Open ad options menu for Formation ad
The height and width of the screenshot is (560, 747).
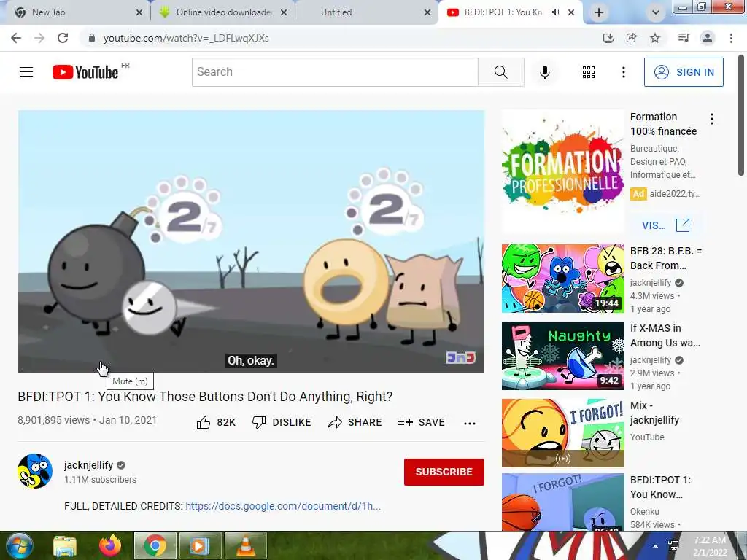712,119
